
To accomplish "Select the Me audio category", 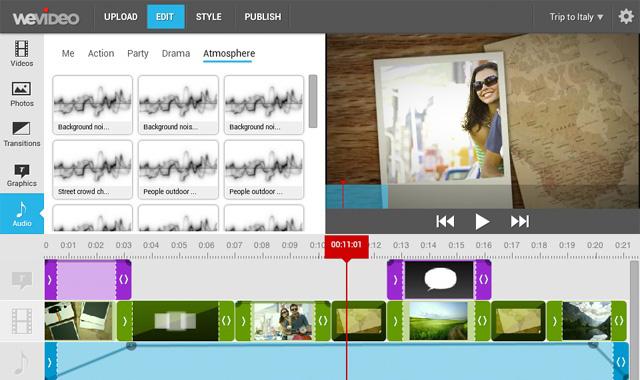I will click(x=68, y=53).
